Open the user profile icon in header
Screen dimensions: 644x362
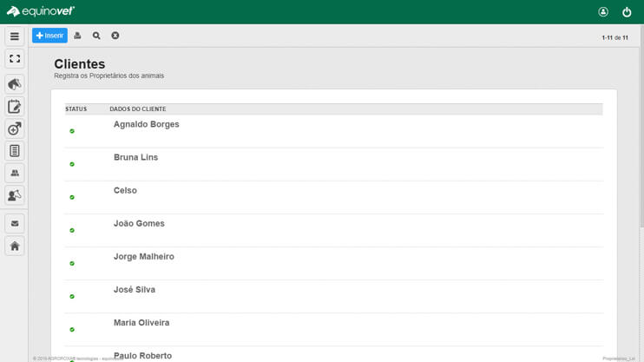[603, 12]
